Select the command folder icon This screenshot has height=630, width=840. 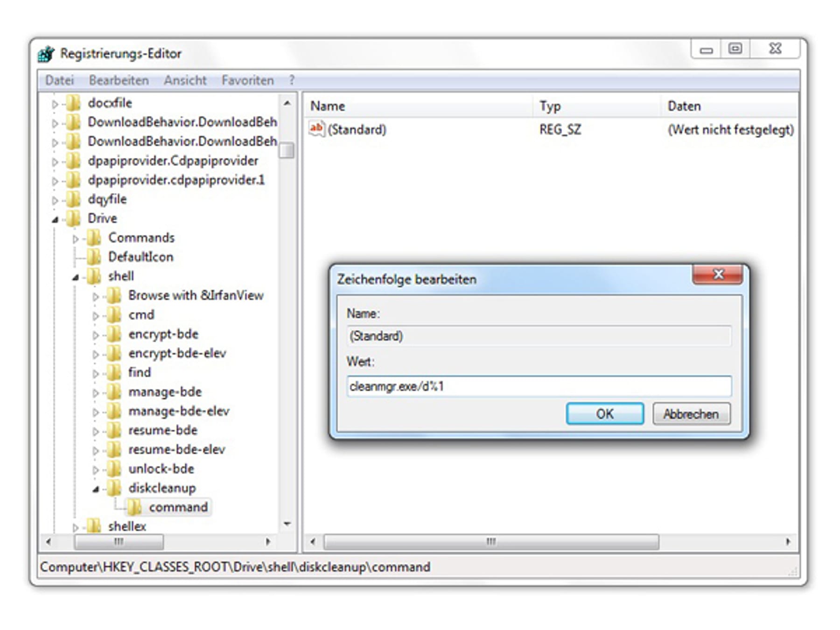(134, 507)
